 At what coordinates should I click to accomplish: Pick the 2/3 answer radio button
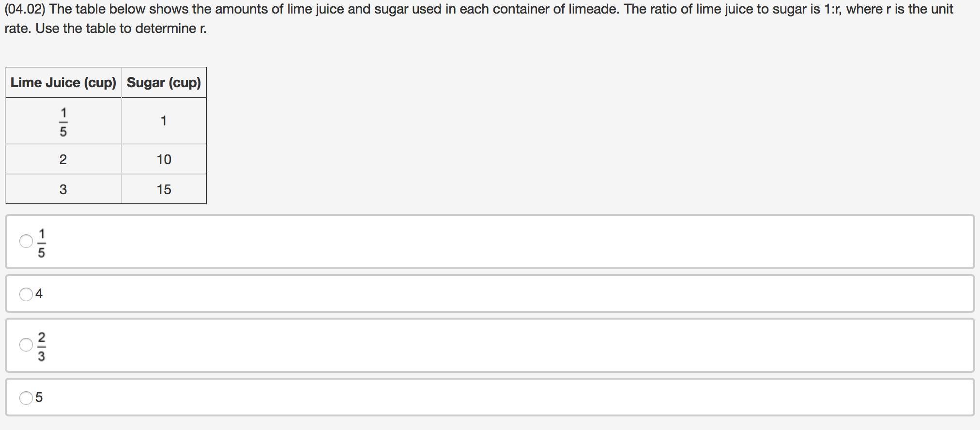(x=26, y=345)
